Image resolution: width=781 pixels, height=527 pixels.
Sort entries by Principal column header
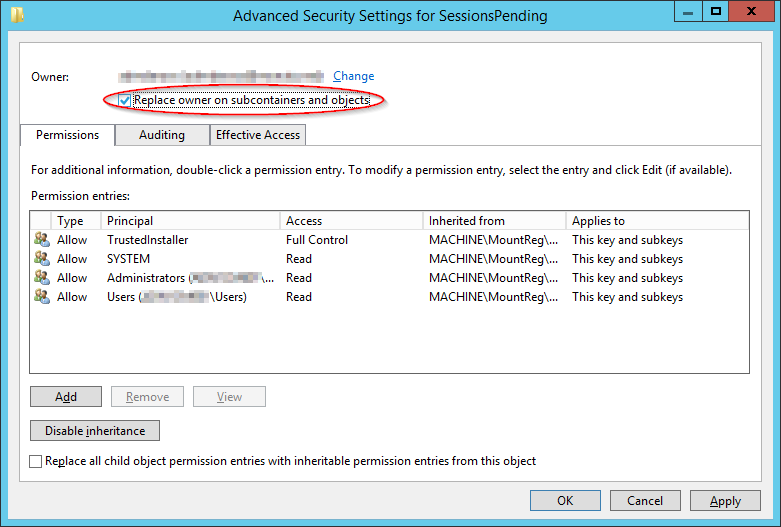tap(190, 221)
